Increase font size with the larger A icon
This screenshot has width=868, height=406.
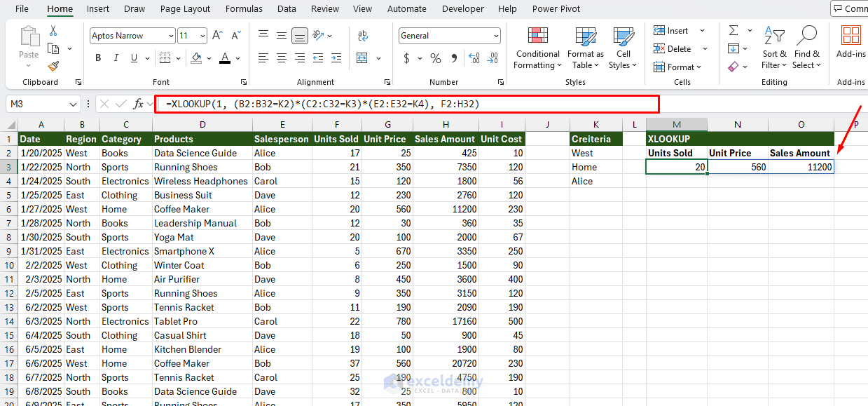pyautogui.click(x=217, y=36)
